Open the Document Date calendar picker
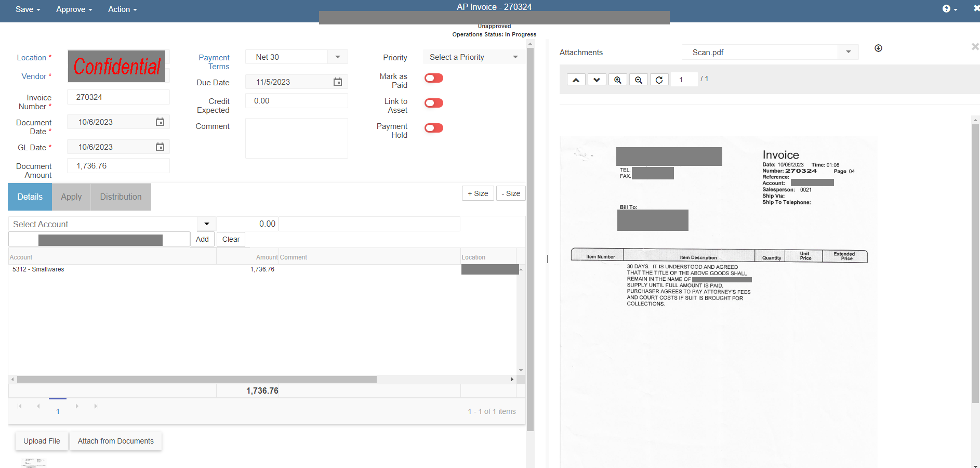This screenshot has width=980, height=468. (x=160, y=122)
